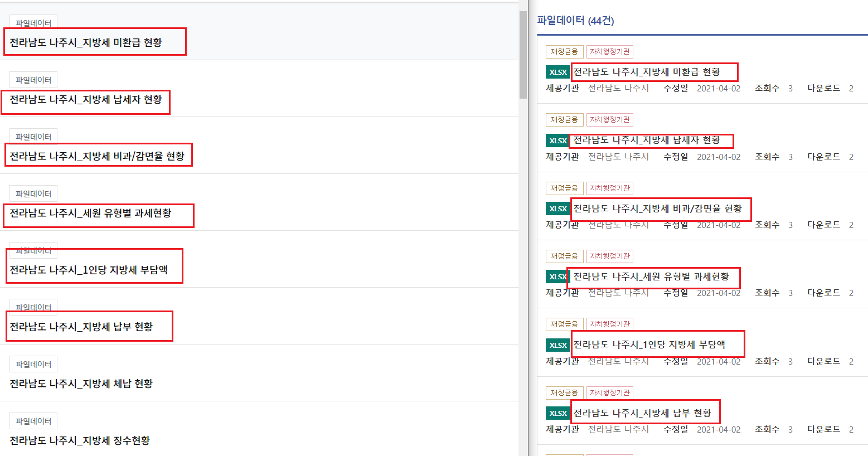Click 재정금융 tag above 지방세 미환급 현황
Image resolution: width=868 pixels, height=456 pixels.
tap(565, 51)
